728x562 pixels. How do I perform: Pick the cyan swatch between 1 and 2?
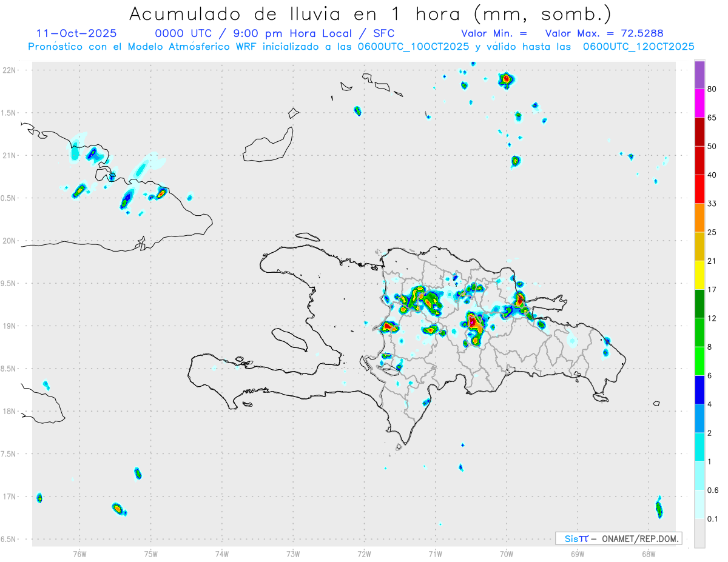[700, 447]
